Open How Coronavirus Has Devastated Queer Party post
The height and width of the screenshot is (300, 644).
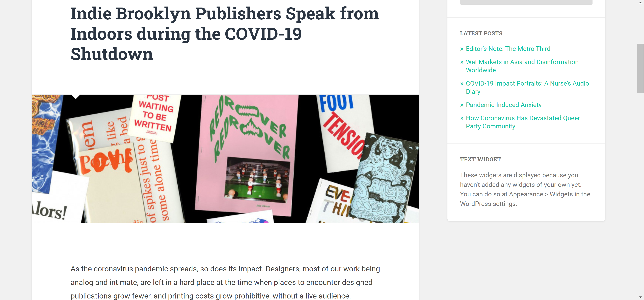(x=523, y=122)
